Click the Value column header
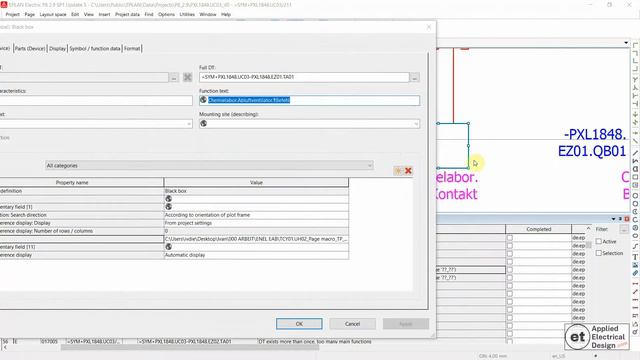 256,182
